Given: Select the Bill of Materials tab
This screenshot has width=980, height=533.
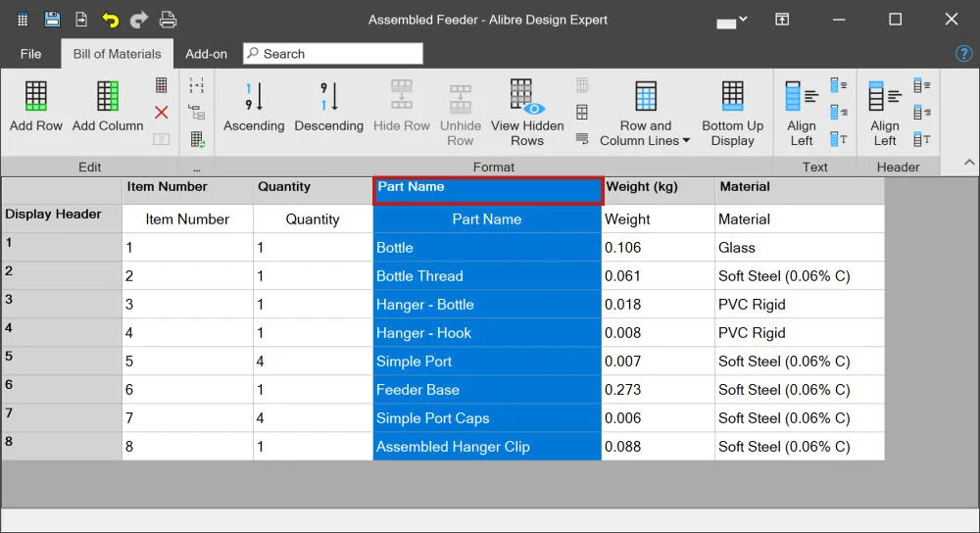Looking at the screenshot, I should tap(117, 54).
